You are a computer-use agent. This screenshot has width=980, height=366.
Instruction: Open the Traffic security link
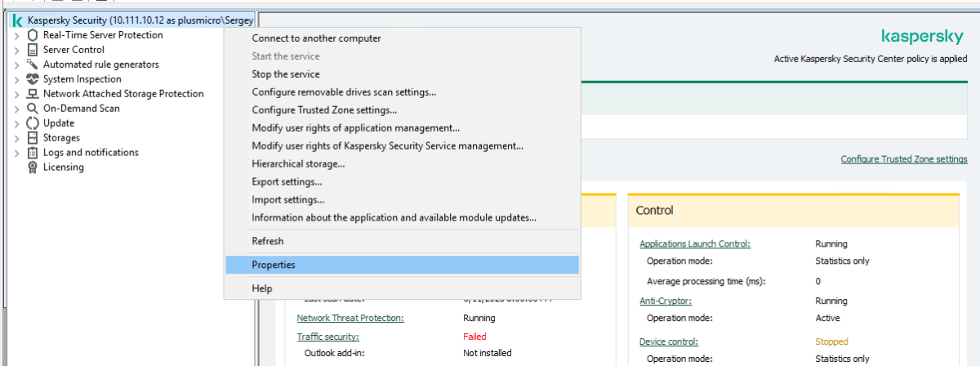pos(327,337)
